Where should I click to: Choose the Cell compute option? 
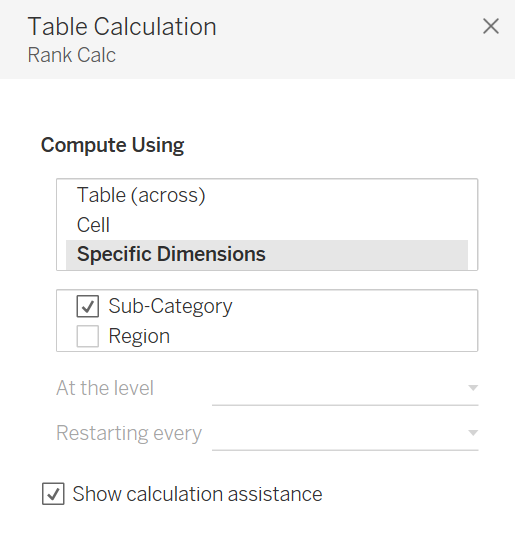[267, 225]
